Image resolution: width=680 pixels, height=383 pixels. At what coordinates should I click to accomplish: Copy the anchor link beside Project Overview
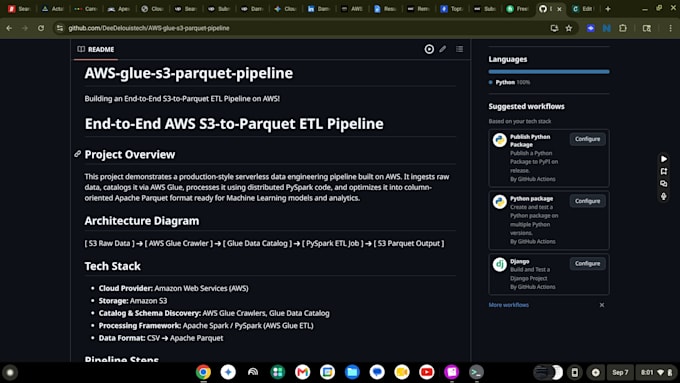coord(77,154)
